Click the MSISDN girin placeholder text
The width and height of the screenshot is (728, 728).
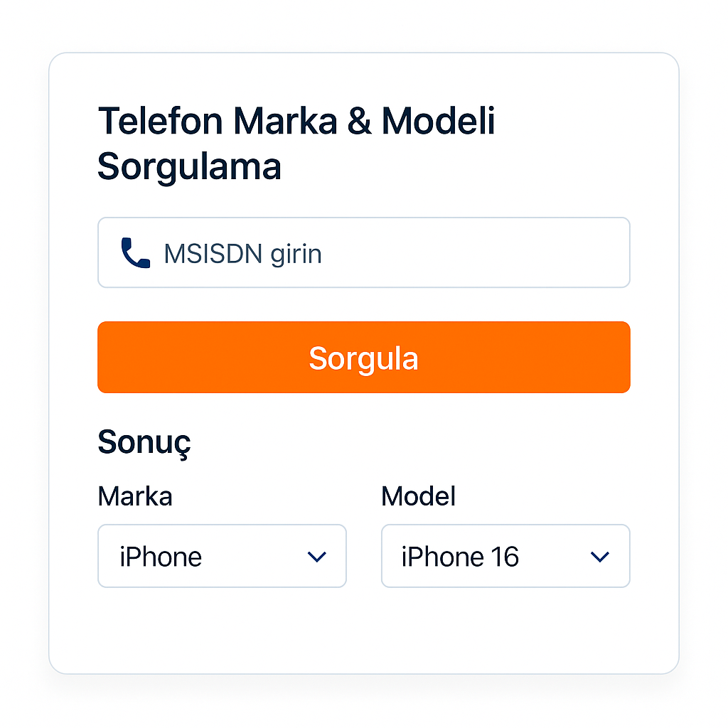pos(243,255)
